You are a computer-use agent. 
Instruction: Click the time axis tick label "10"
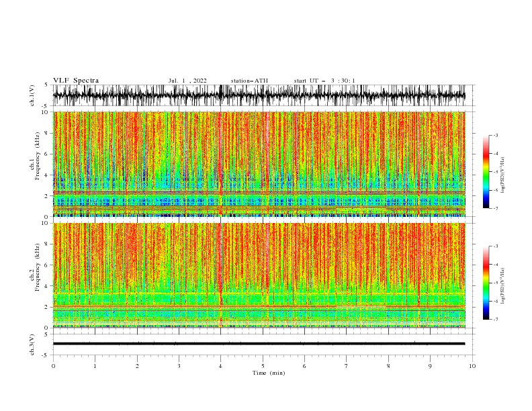(472, 366)
